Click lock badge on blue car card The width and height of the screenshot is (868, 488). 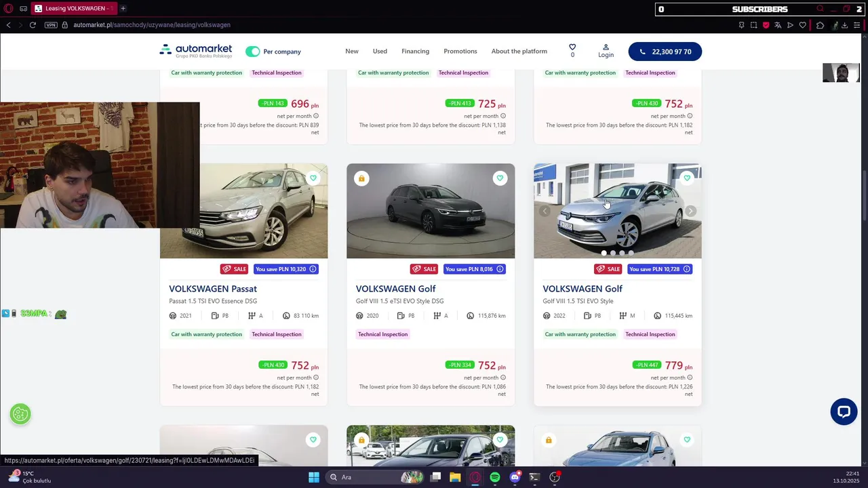(x=549, y=440)
